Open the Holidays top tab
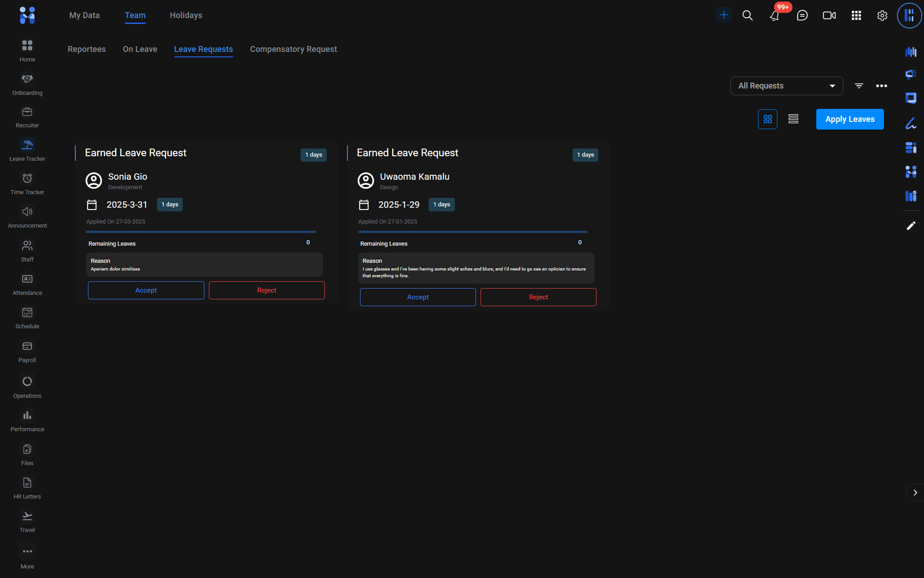This screenshot has height=578, width=924. point(186,15)
